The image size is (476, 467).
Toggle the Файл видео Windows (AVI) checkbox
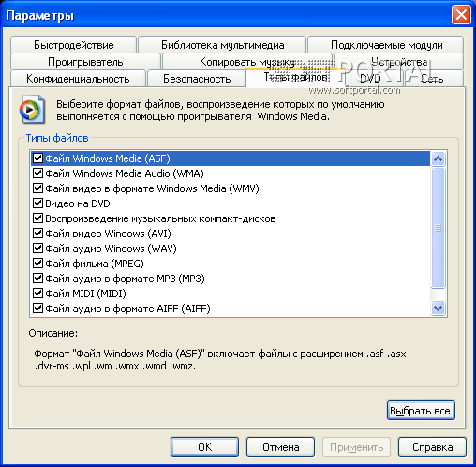[37, 233]
